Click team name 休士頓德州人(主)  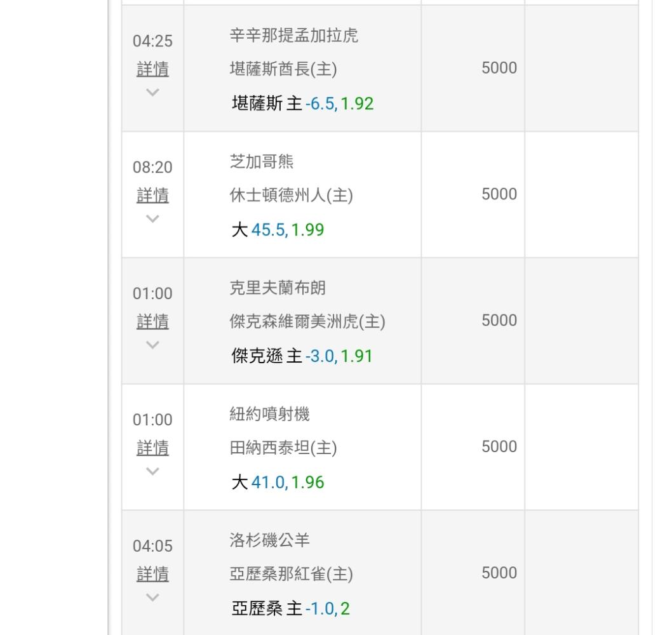point(291,196)
